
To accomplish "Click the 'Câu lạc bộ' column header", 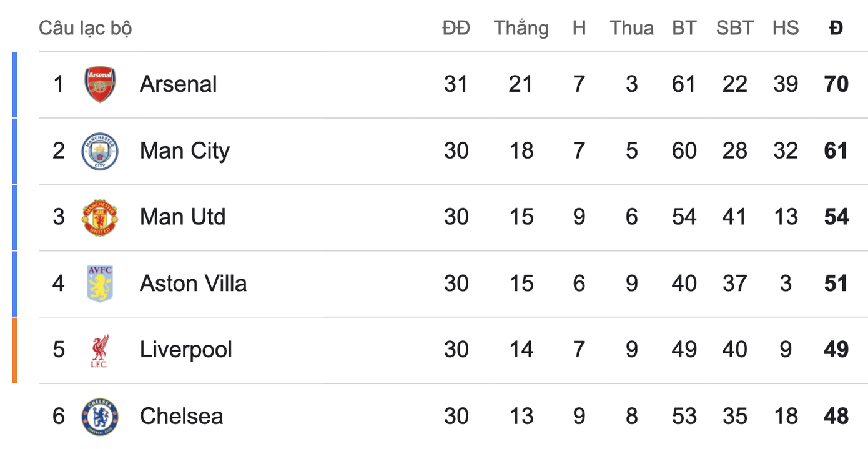I will click(85, 28).
